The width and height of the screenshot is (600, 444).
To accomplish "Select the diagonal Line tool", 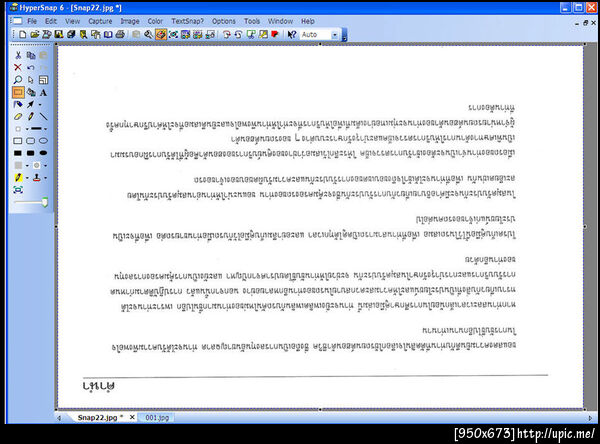I will click(43, 116).
